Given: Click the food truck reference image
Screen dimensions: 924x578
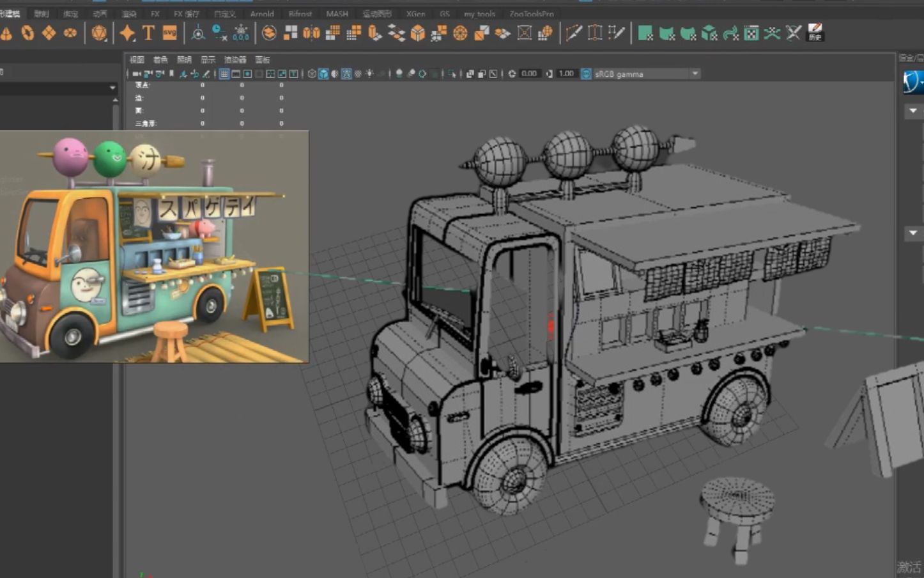Looking at the screenshot, I should (x=153, y=246).
